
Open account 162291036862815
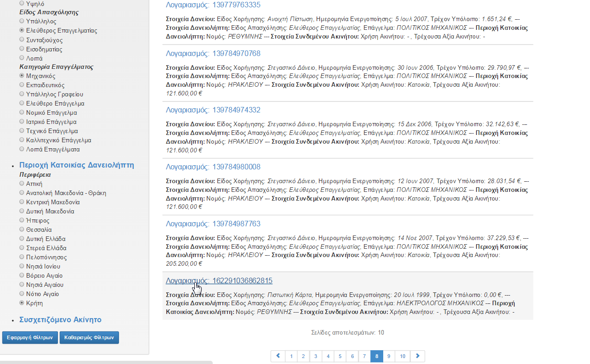click(219, 281)
